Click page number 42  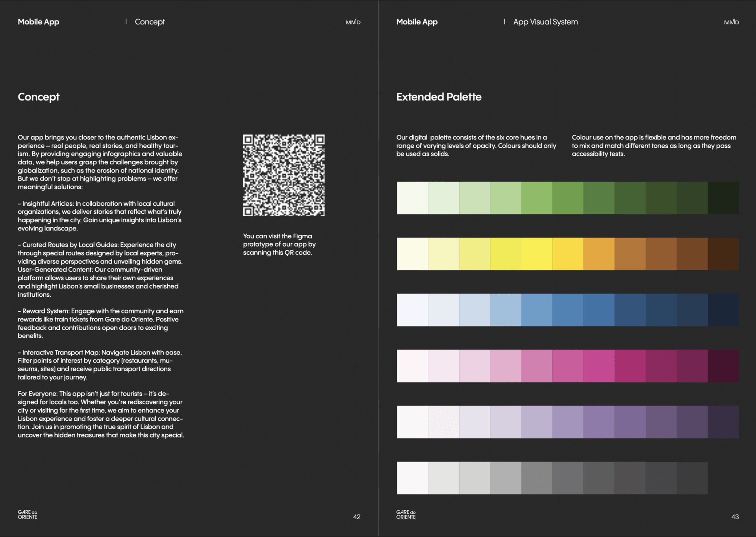(x=356, y=517)
